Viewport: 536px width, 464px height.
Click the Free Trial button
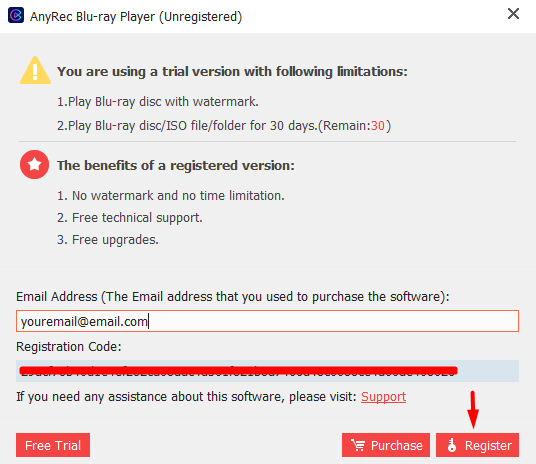[53, 445]
